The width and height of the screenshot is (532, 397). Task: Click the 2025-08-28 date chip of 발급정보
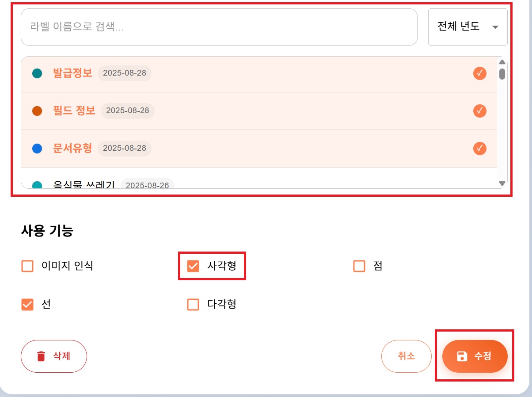[x=125, y=73]
